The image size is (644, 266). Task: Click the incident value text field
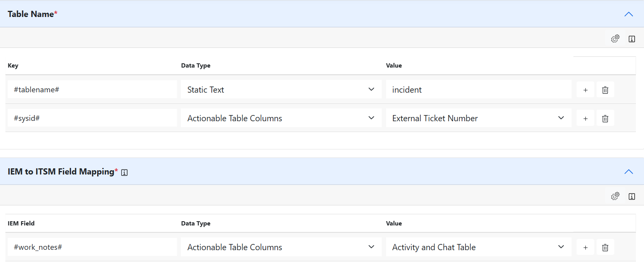[x=478, y=90]
